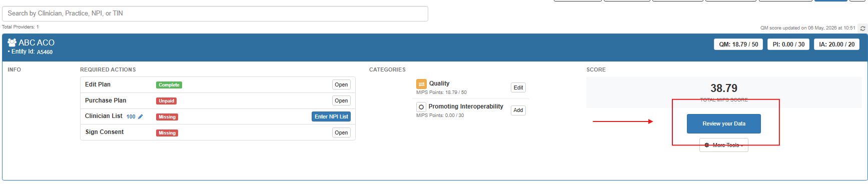The image size is (868, 188).
Task: Click the Clinician List count 100
Action: (x=131, y=116)
